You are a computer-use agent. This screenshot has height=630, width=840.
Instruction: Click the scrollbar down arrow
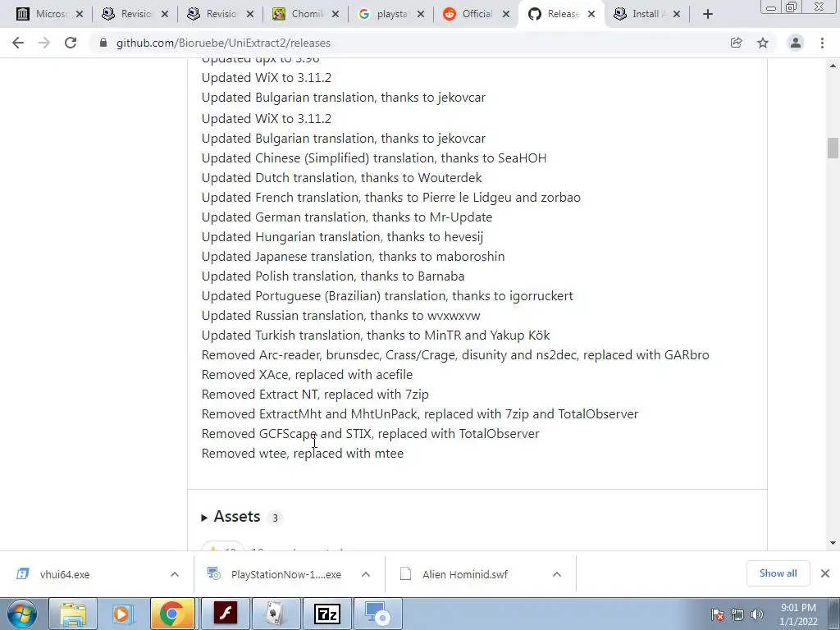point(833,543)
